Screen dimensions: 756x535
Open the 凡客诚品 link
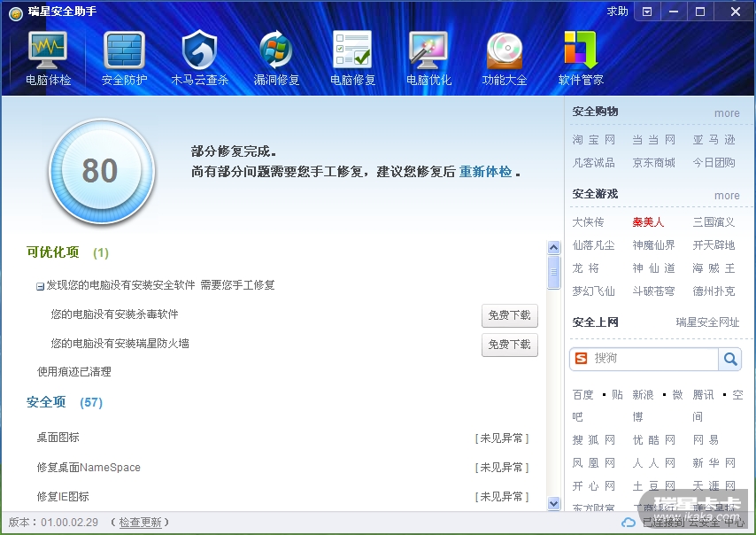coord(593,163)
